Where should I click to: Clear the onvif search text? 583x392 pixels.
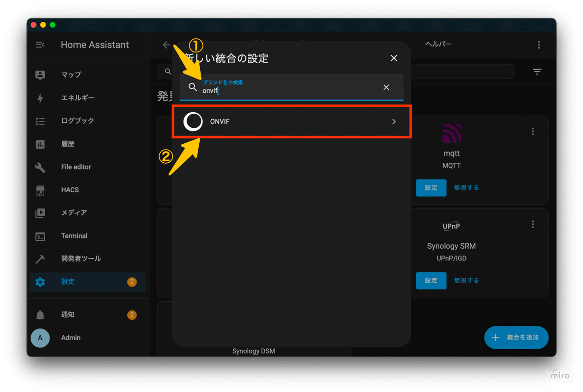coord(386,87)
